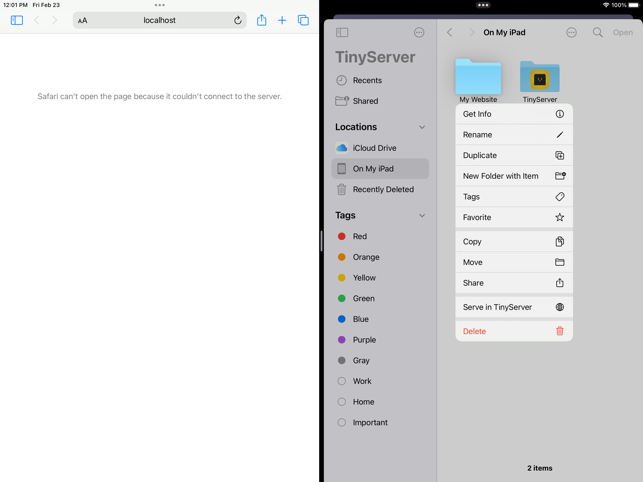Select iCloud Drive location
Viewport: 643px width, 482px height.
tap(380, 148)
